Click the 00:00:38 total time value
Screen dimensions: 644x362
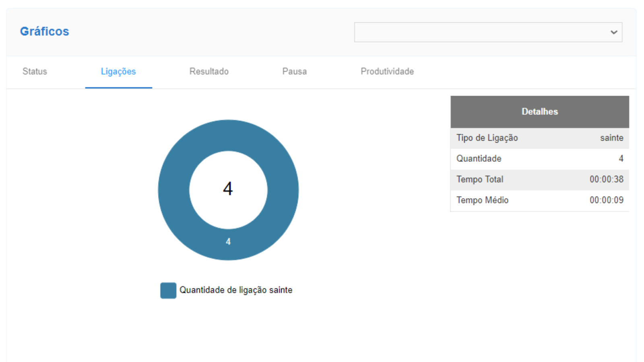(x=606, y=179)
